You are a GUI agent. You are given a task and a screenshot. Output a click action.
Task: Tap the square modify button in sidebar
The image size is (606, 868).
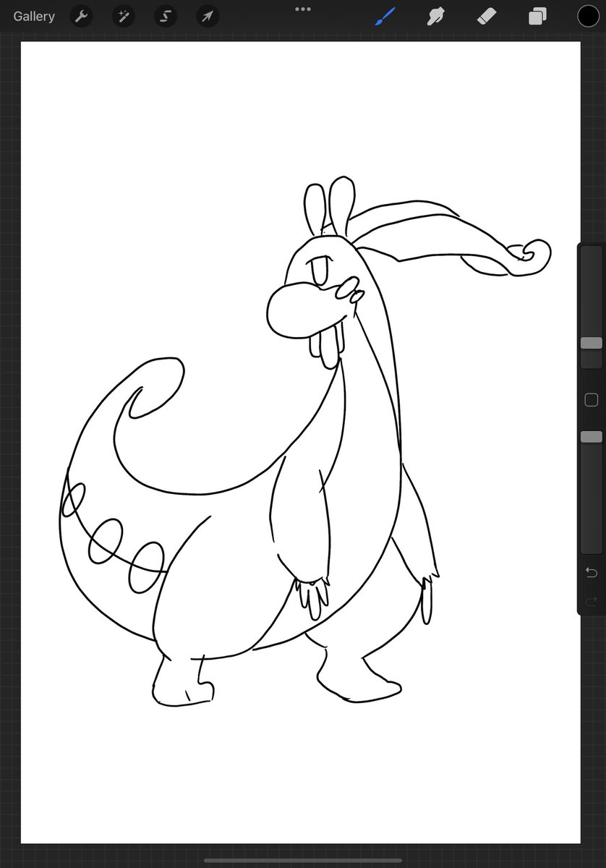tap(591, 400)
